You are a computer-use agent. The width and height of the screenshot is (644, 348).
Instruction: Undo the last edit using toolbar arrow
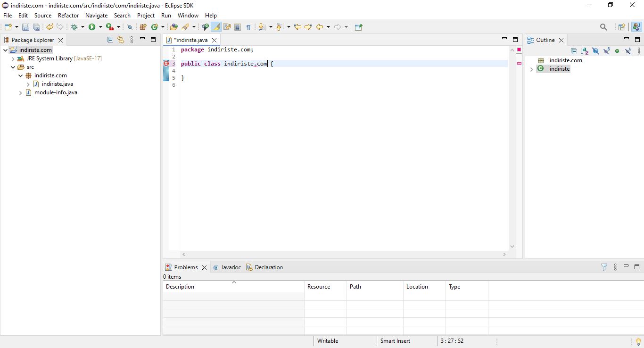tap(49, 27)
